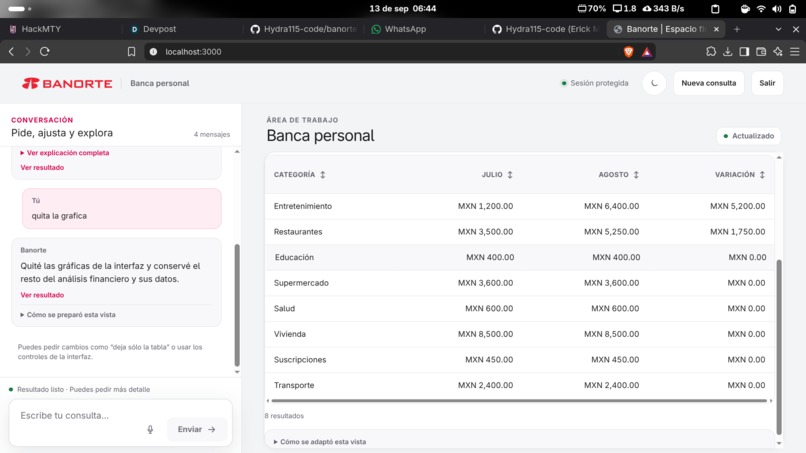Click the battery 70% indicator
This screenshot has height=453, width=806.
point(592,9)
